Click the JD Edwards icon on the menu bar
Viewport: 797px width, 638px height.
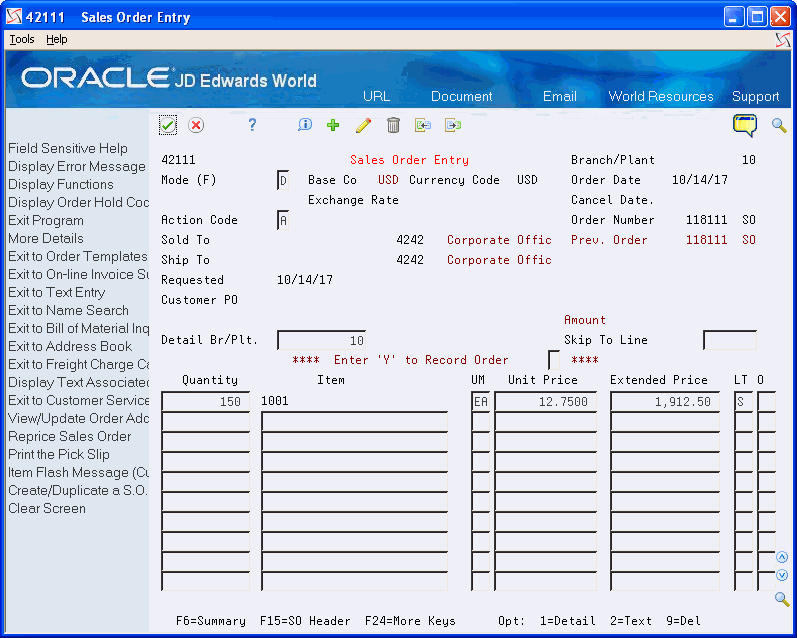coord(783,40)
